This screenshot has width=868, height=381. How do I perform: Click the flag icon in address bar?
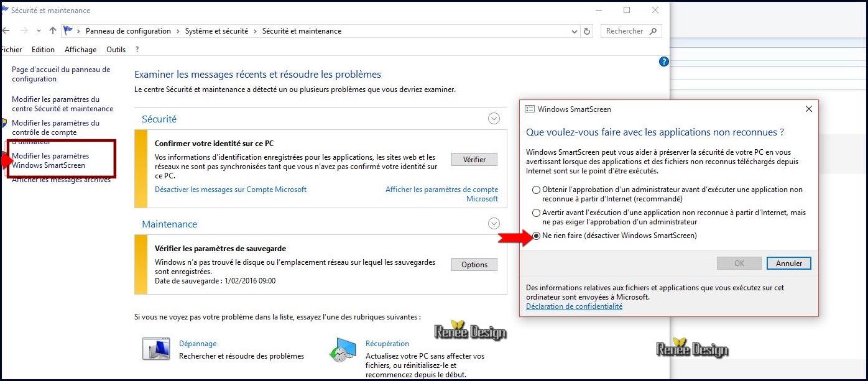coord(68,30)
